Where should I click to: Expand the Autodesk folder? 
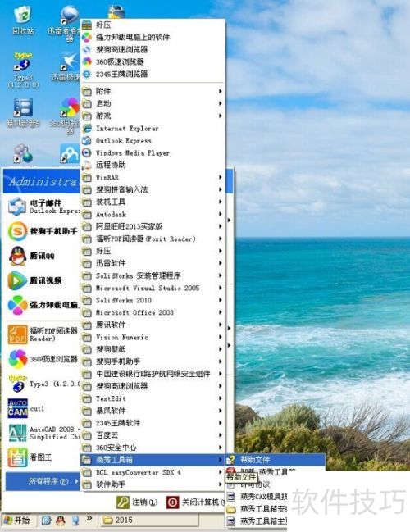click(x=153, y=214)
